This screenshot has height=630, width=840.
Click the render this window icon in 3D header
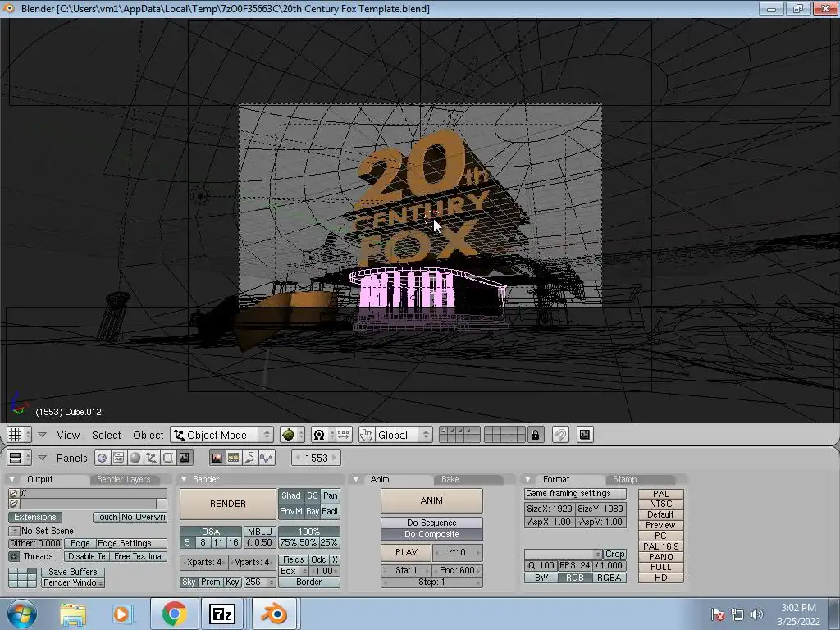point(584,435)
